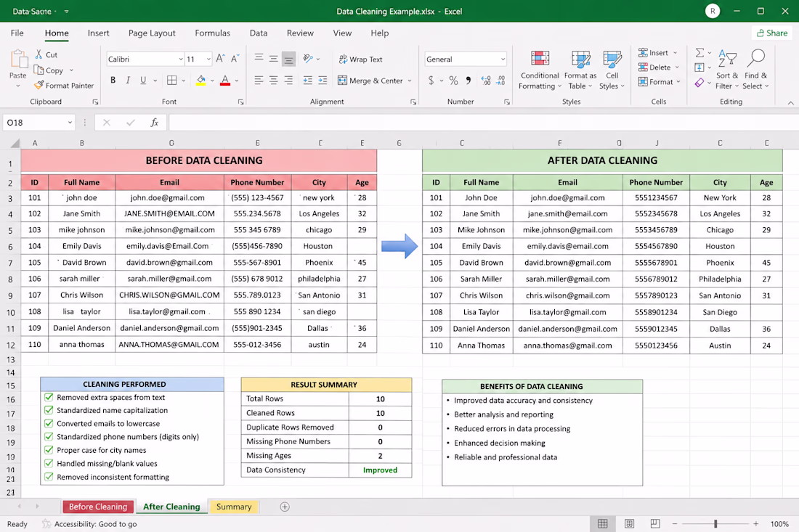
Task: Apply underline formatting
Action: click(143, 80)
